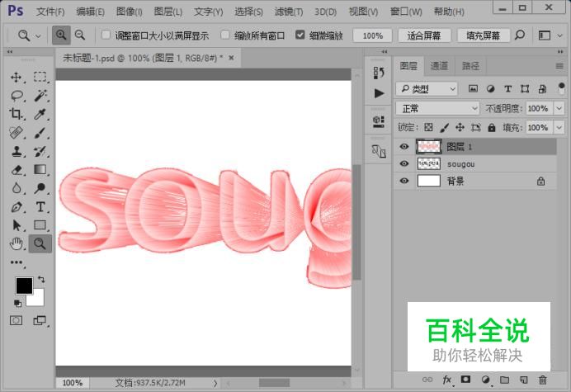Viewport: 571px width, 392px height.
Task: Select the Zoom tool in toolbox
Action: point(40,243)
